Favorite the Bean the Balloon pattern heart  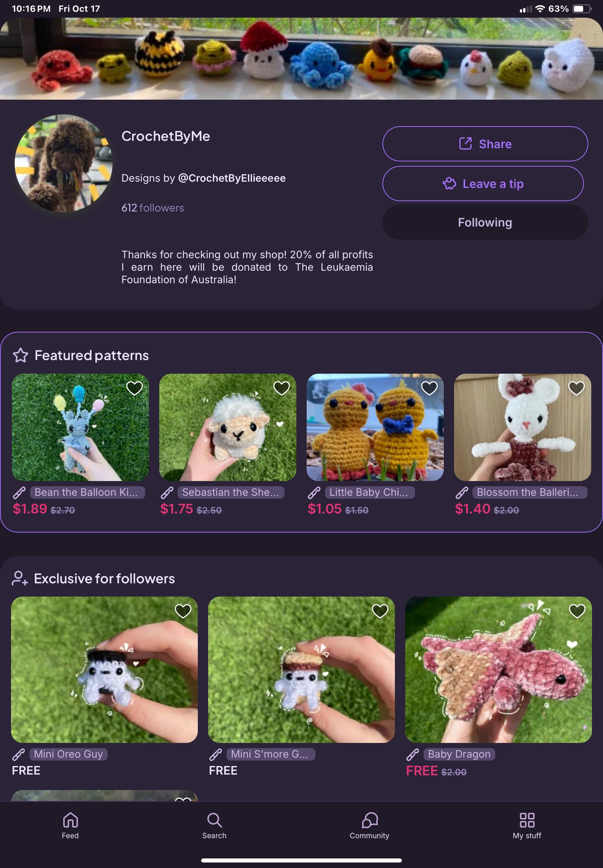click(134, 388)
